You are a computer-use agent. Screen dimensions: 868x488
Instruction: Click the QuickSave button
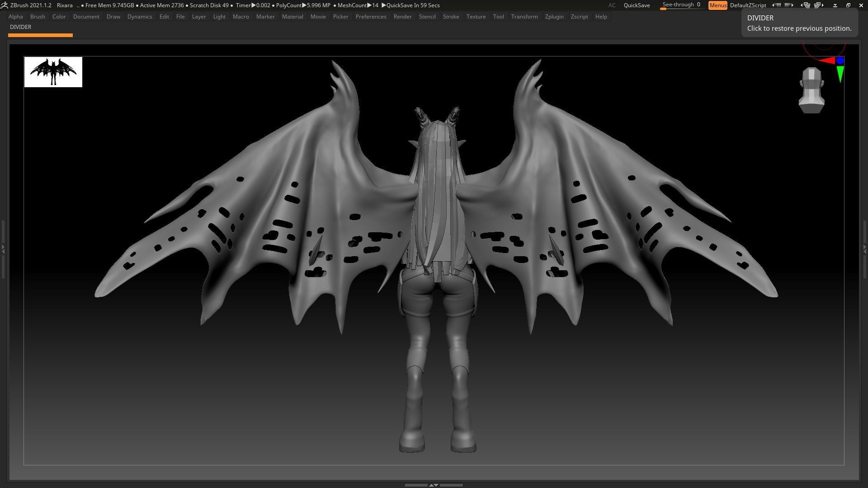pos(637,5)
